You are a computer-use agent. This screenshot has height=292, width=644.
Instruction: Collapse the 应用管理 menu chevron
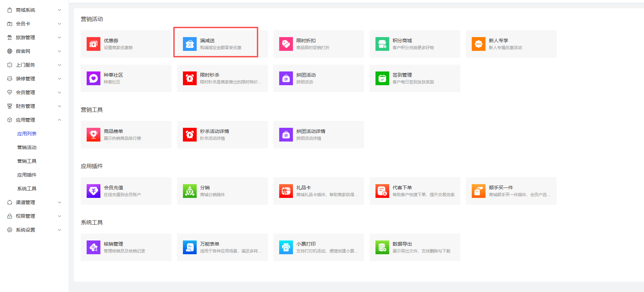[59, 120]
